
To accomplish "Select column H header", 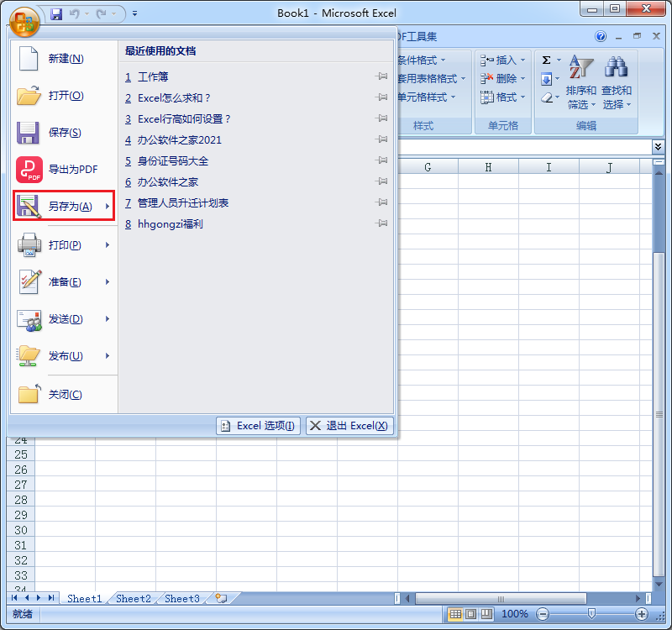I will 488,167.
